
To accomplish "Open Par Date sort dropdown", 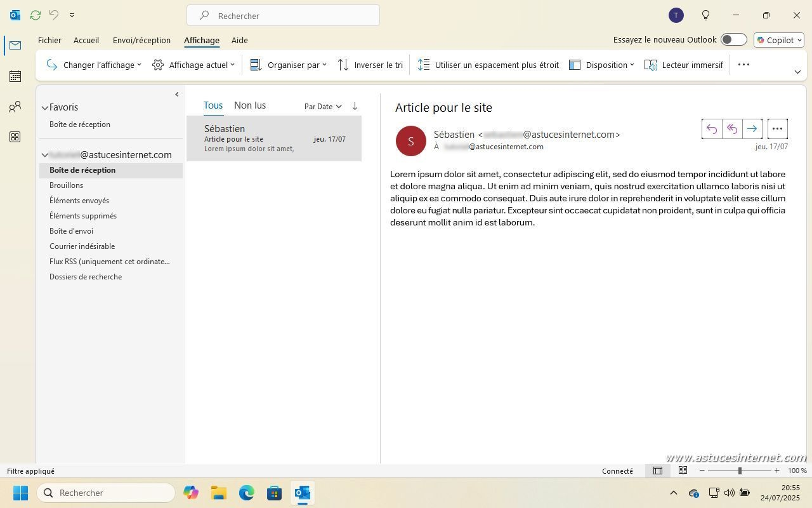I will [323, 107].
